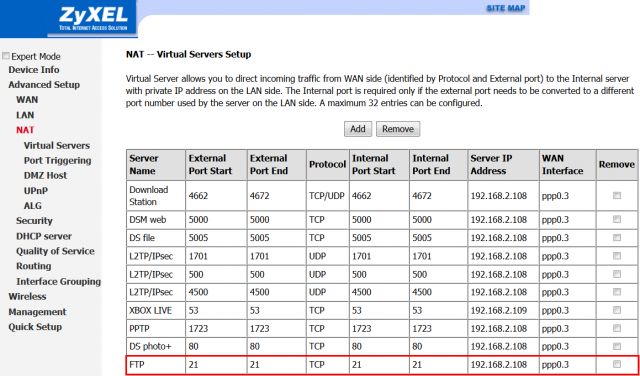The width and height of the screenshot is (640, 376).
Task: Click 1723 External Port Start cell
Action: (216, 329)
